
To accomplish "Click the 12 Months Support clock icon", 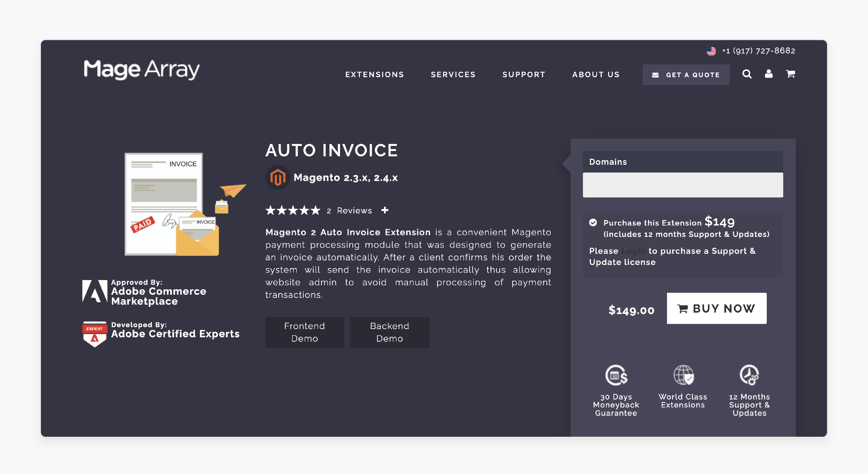I will 749,375.
